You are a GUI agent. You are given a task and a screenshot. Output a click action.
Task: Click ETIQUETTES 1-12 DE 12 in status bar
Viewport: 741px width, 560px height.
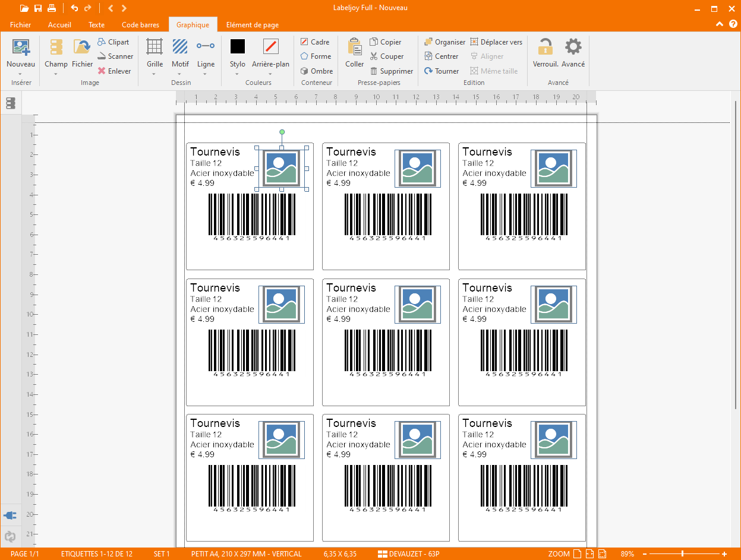pos(97,554)
